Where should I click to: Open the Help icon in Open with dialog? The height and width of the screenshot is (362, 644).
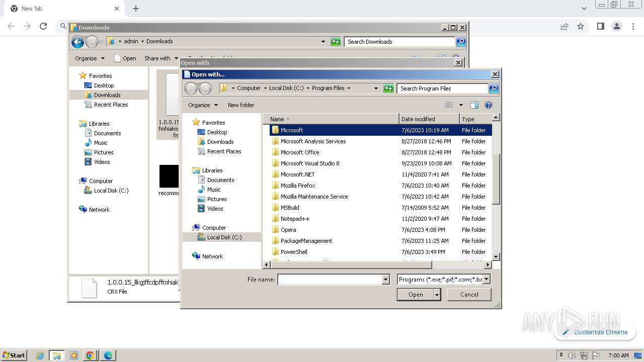pyautogui.click(x=488, y=105)
